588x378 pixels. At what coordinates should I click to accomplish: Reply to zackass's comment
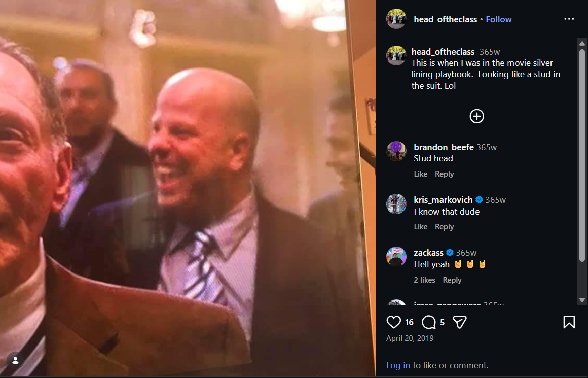pyautogui.click(x=452, y=280)
